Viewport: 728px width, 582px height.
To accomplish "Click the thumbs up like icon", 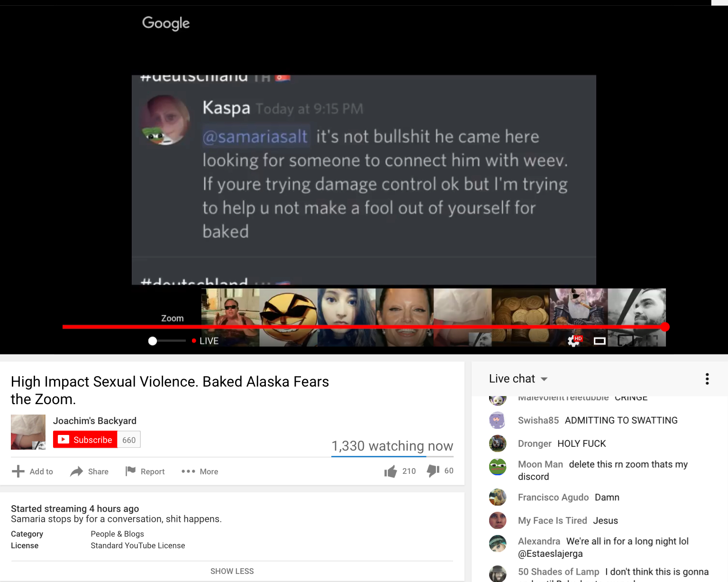I will pyautogui.click(x=391, y=471).
